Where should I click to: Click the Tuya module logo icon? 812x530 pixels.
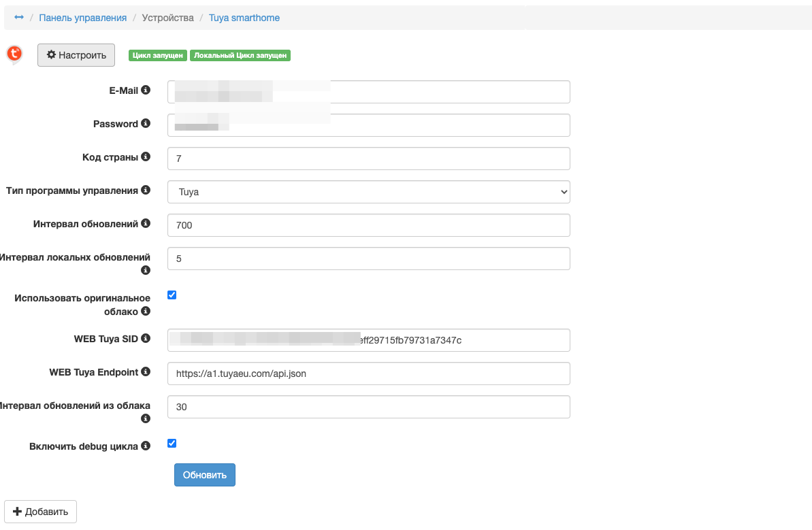pos(14,54)
